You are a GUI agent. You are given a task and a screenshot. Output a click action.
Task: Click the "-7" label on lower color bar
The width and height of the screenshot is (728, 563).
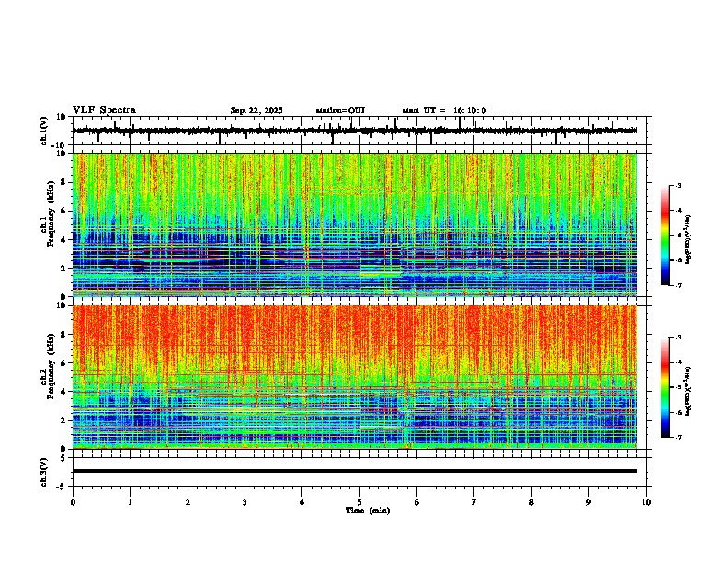pos(677,437)
